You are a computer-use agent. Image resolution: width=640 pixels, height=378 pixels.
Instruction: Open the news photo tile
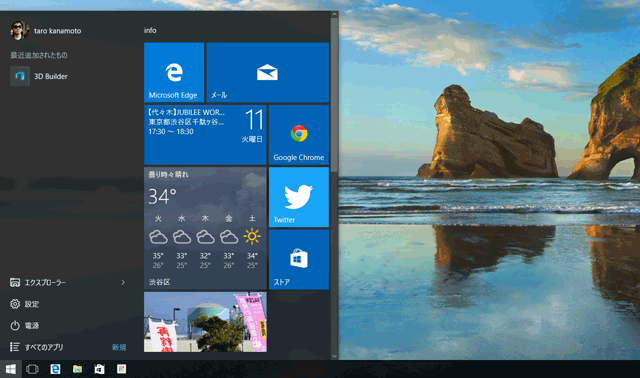coord(205,322)
